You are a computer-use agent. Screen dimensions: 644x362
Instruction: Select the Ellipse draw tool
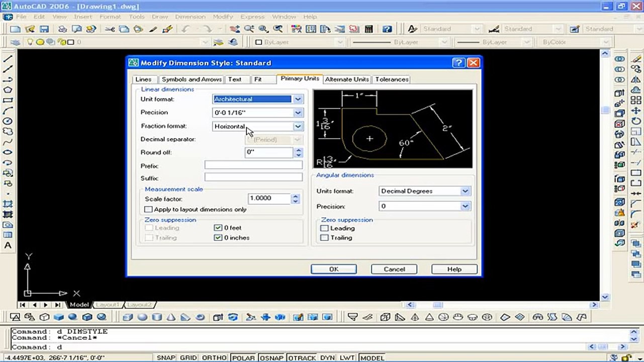[x=8, y=152]
